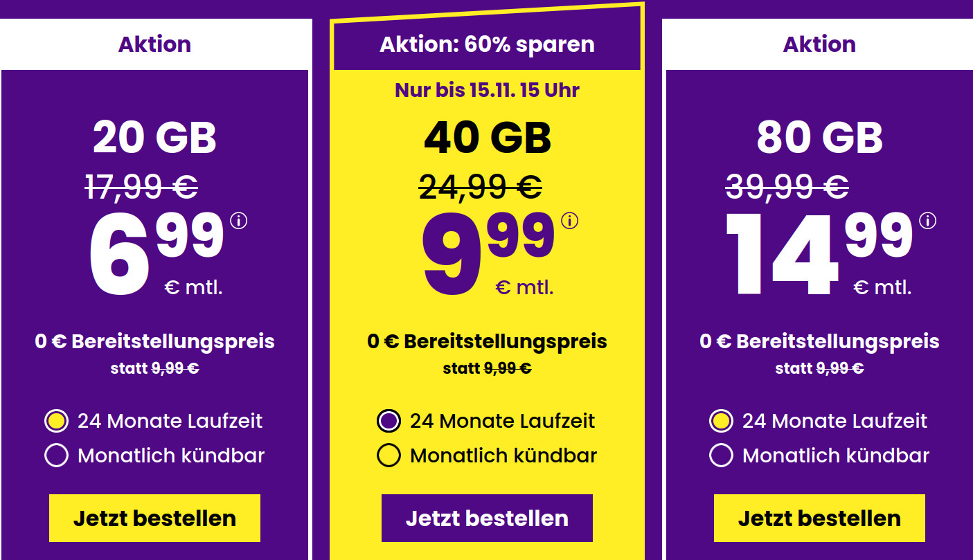
Task: Choose Monatlich kündbar in the 80 GB card
Action: tap(721, 455)
